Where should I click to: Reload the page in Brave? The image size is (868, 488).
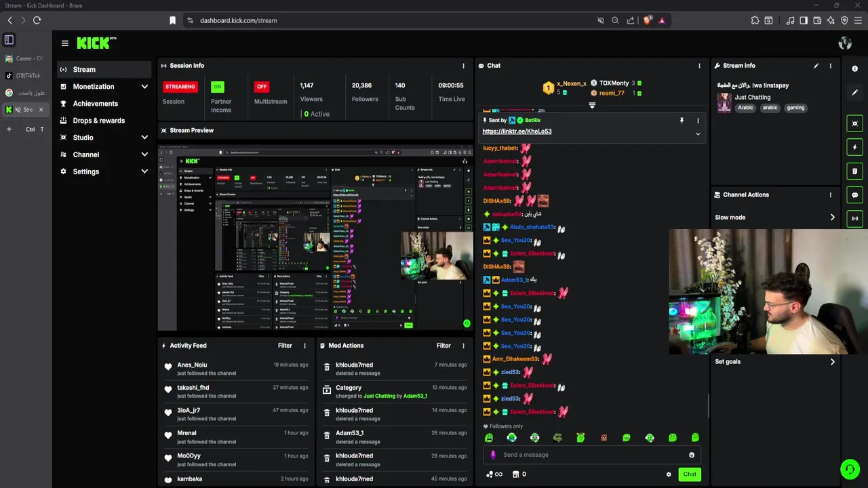click(37, 20)
